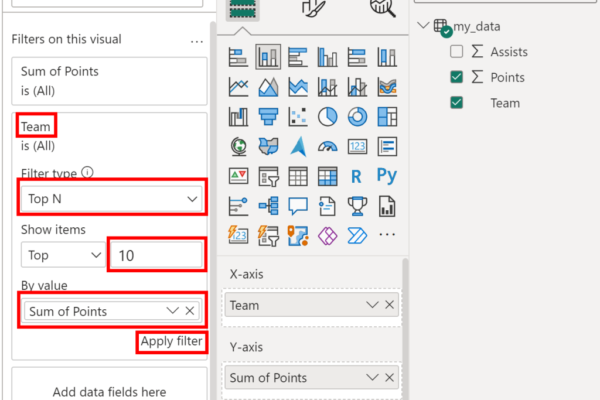Remove Sum of Points from By value
Viewport: 600px width, 400px height.
click(x=190, y=310)
